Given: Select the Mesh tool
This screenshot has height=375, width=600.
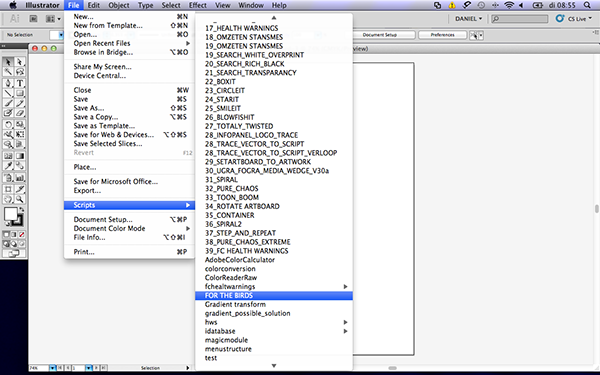Looking at the screenshot, I should point(8,156).
